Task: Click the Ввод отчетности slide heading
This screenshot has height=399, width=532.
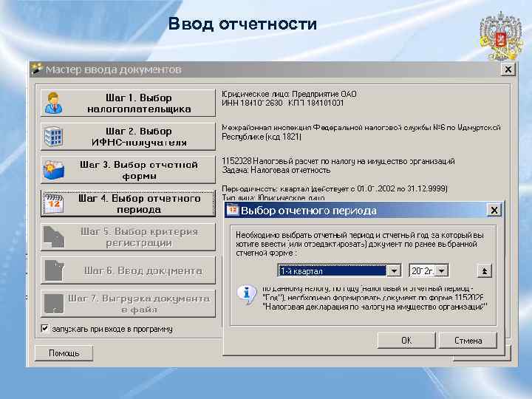Action: pos(242,24)
